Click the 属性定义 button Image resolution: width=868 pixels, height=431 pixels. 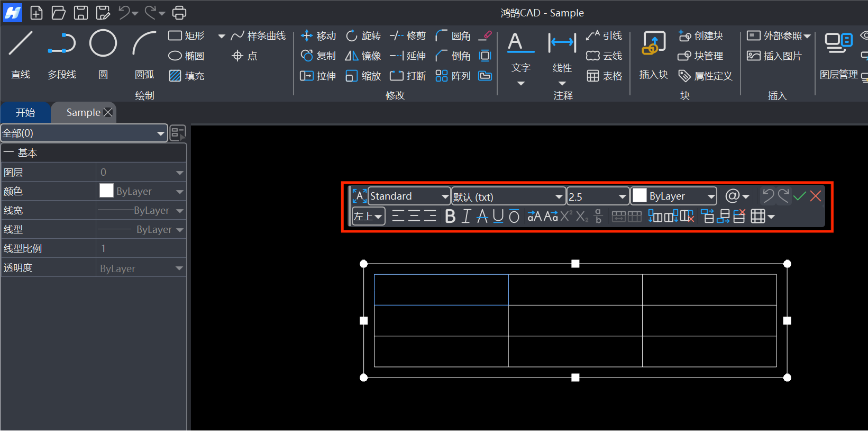pyautogui.click(x=706, y=76)
